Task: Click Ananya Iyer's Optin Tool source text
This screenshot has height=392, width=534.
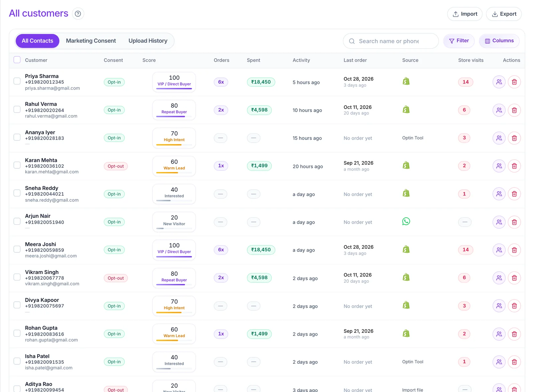Action: coord(413,138)
